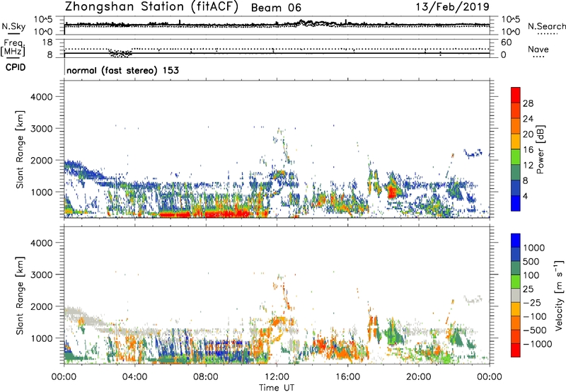
Task: Click '16' on the Power colorbar
Action: [528, 150]
